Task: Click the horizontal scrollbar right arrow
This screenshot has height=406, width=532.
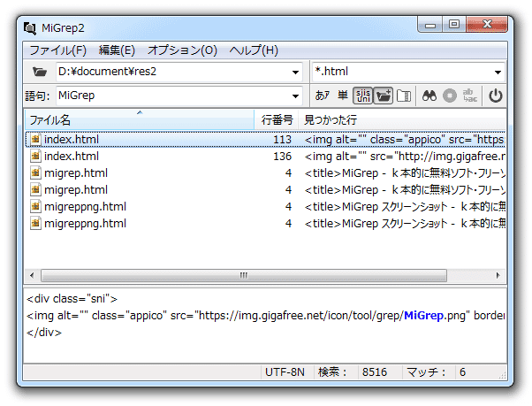Action: (498, 275)
